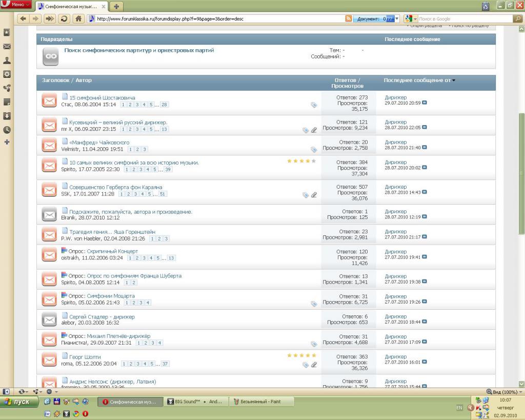525x420 pixels.
Task: Click the Fast Forward navigation button
Action: (50, 18)
